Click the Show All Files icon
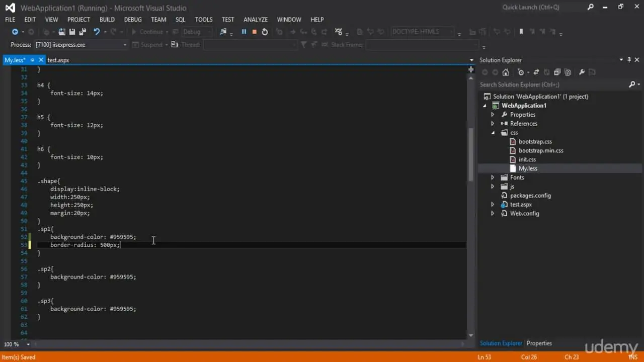644x362 pixels. tap(568, 72)
